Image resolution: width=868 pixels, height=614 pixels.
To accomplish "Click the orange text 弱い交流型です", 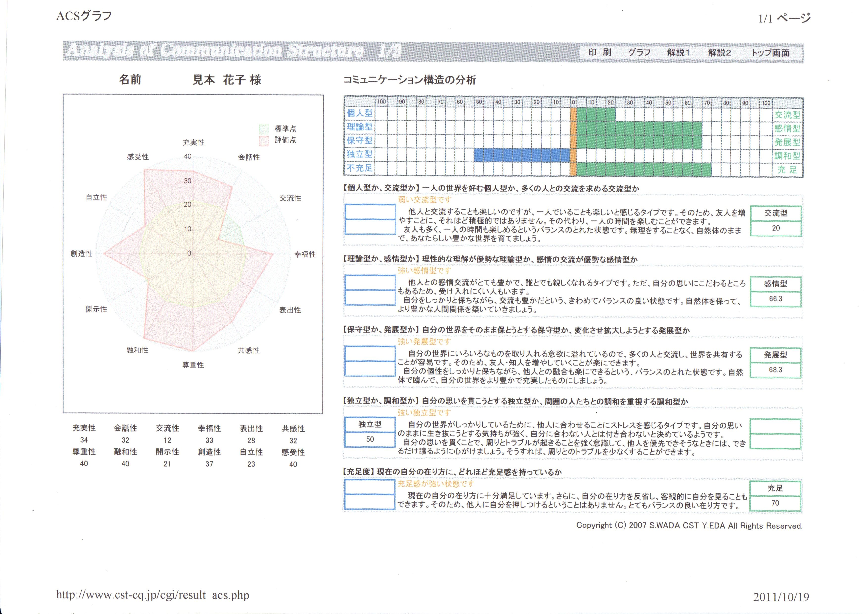I will [x=424, y=200].
